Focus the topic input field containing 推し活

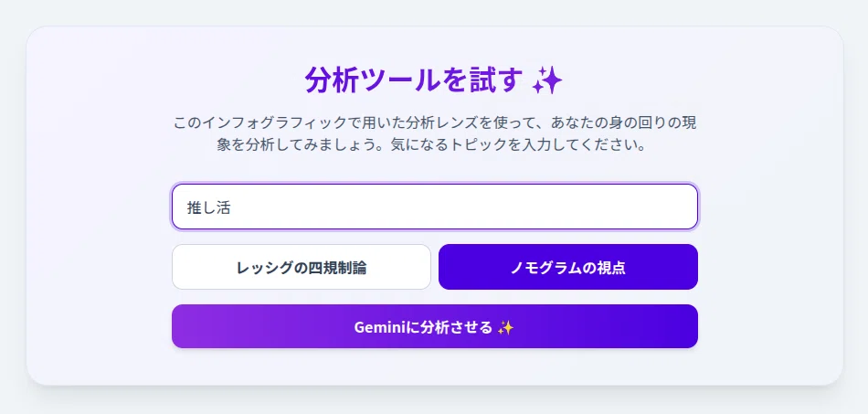click(435, 207)
